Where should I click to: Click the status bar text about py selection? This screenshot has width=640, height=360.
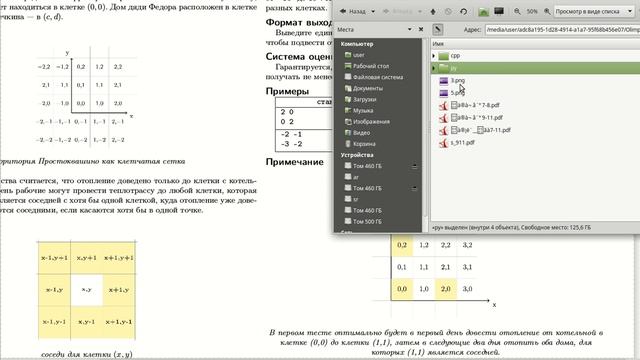coord(511,227)
